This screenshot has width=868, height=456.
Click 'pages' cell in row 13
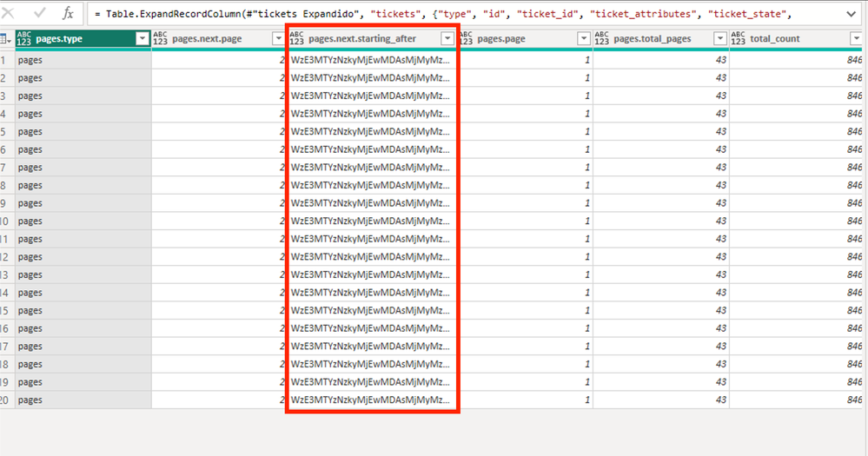click(83, 274)
